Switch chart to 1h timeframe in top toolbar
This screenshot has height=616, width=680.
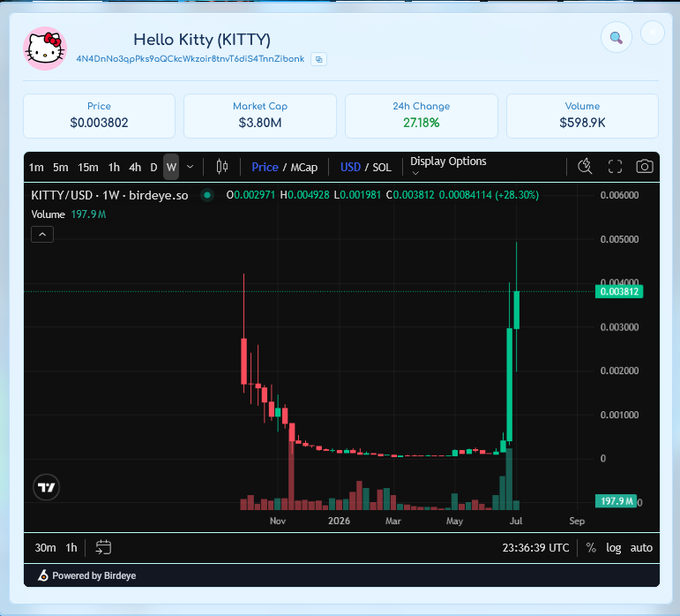(x=114, y=167)
